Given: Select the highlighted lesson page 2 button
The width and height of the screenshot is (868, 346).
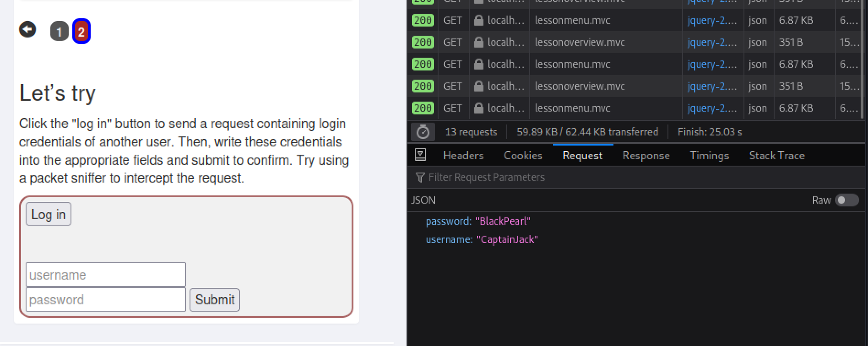Looking at the screenshot, I should (x=81, y=32).
